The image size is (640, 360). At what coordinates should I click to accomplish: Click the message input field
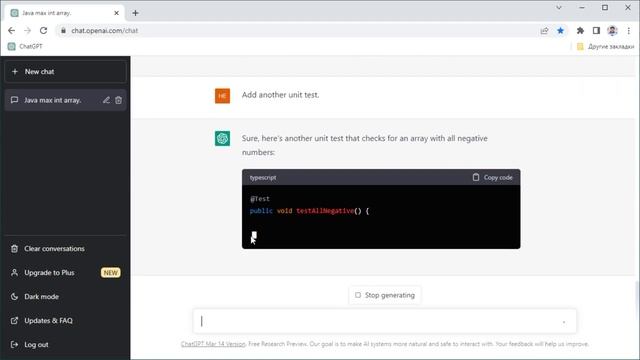(x=384, y=322)
